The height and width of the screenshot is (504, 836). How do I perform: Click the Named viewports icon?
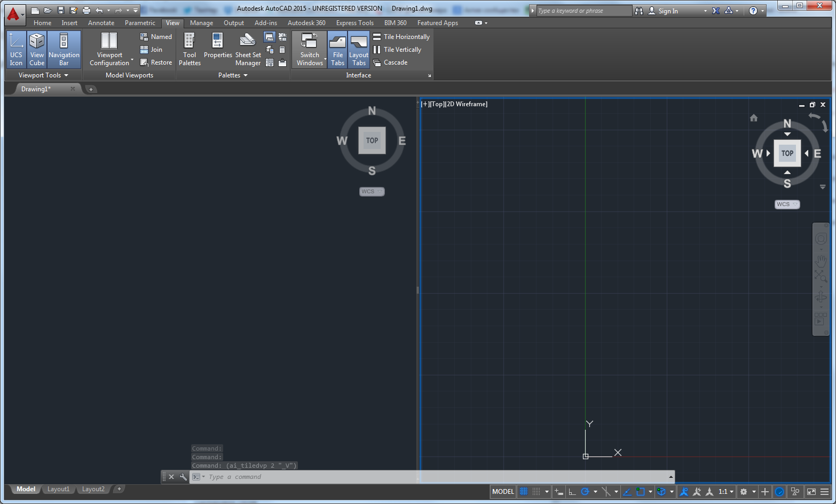[144, 37]
